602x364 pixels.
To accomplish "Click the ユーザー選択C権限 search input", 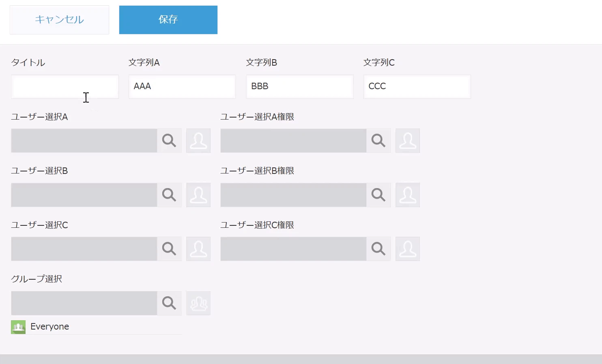I will pos(293,249).
